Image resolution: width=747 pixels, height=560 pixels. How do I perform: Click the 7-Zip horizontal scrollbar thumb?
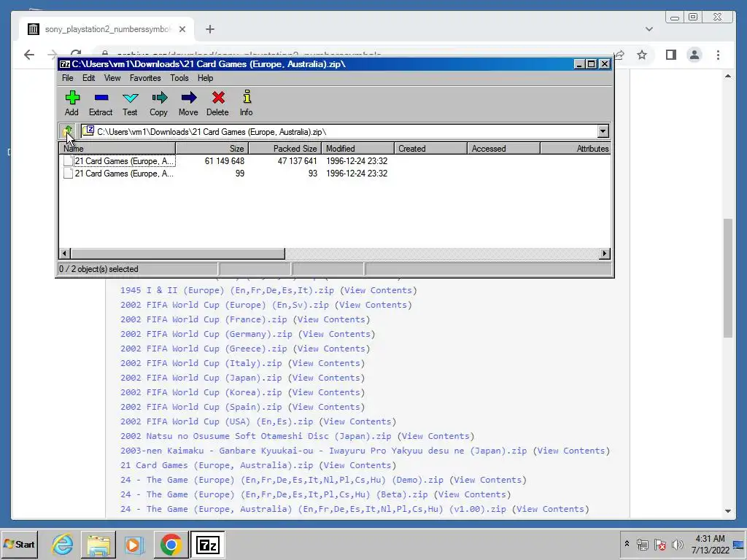pyautogui.click(x=178, y=253)
